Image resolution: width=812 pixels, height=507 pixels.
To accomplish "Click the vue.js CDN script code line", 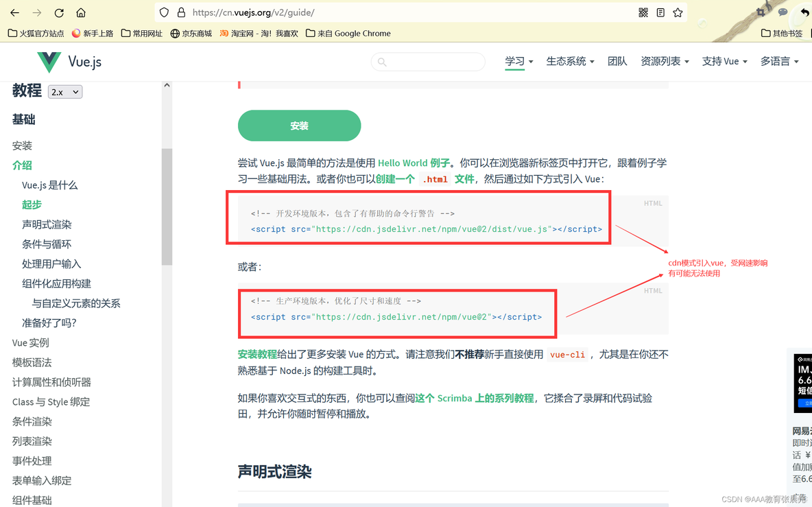I will pyautogui.click(x=427, y=229).
